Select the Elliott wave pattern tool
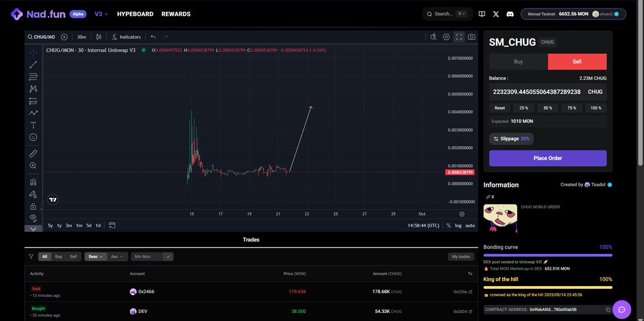This screenshot has width=644, height=321. (x=33, y=113)
